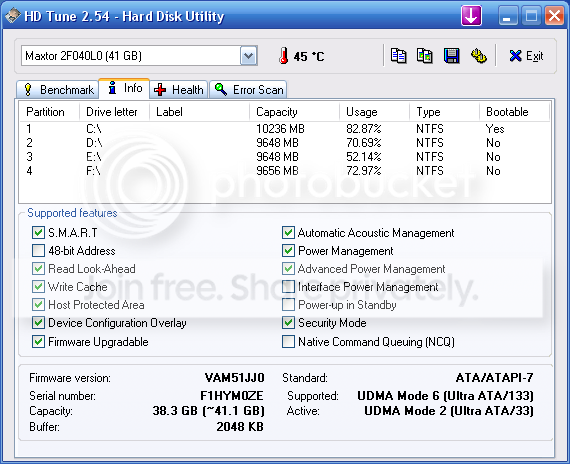Toggle the S.M.A.R.T checkbox
Image resolution: width=570 pixels, height=464 pixels.
[x=38, y=232]
